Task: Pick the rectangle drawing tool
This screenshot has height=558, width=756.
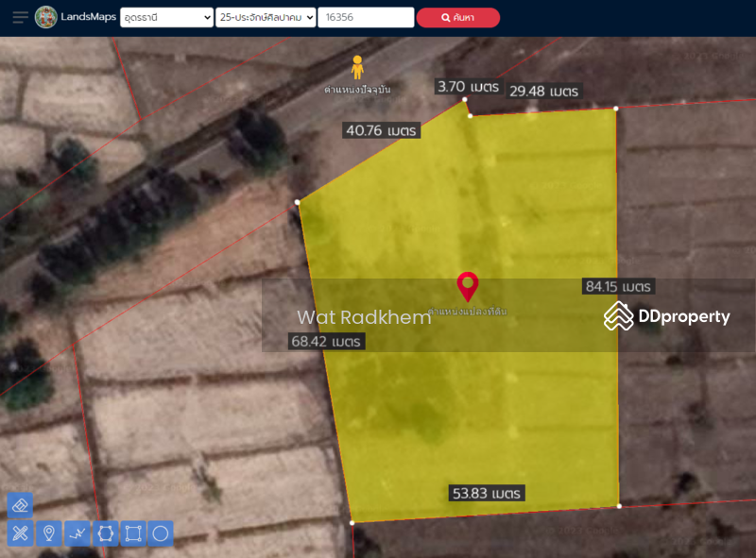Action: click(x=133, y=533)
